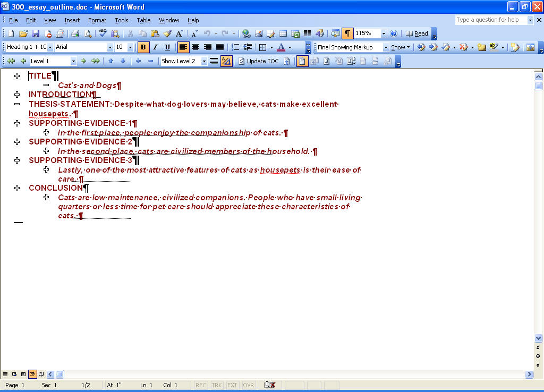The image size is (544, 392).
Task: Expand SUPPORTING EVIDENCE 1 plus sign
Action: (x=17, y=123)
